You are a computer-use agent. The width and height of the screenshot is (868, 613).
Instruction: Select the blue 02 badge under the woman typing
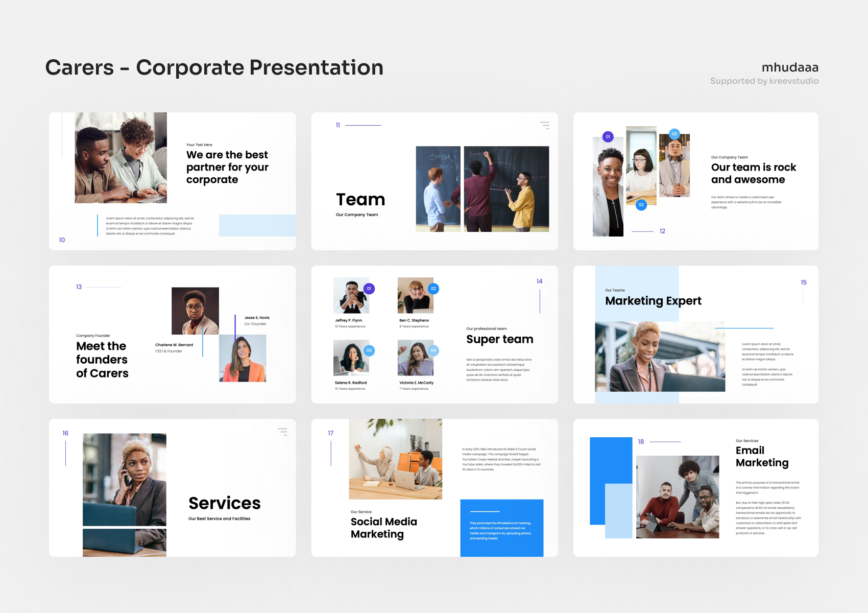641,205
